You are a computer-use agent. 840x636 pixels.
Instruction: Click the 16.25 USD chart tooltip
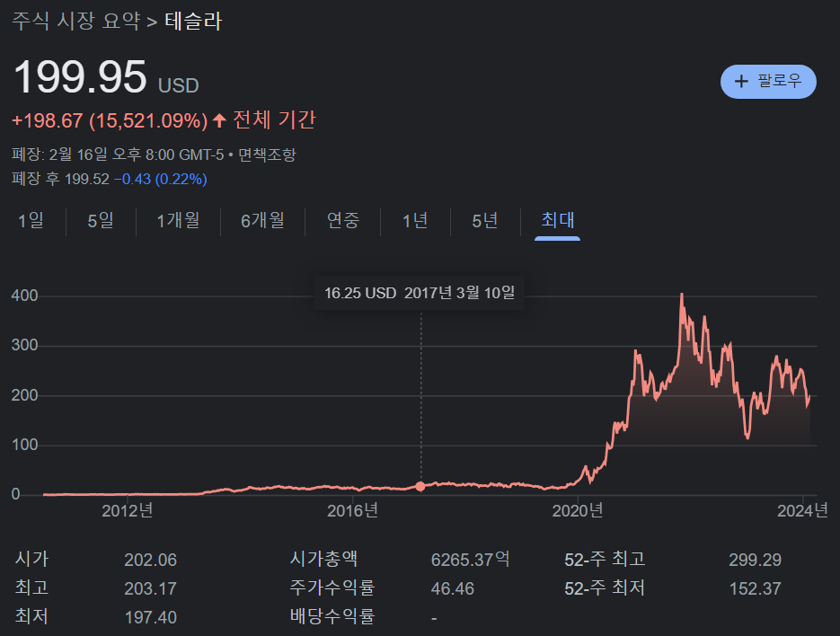click(419, 293)
